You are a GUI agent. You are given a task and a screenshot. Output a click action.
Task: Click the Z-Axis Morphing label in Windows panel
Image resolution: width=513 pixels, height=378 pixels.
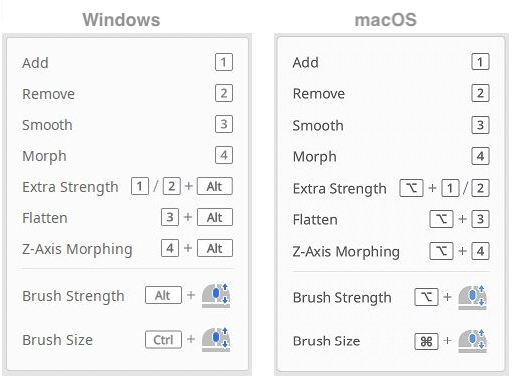tap(77, 249)
